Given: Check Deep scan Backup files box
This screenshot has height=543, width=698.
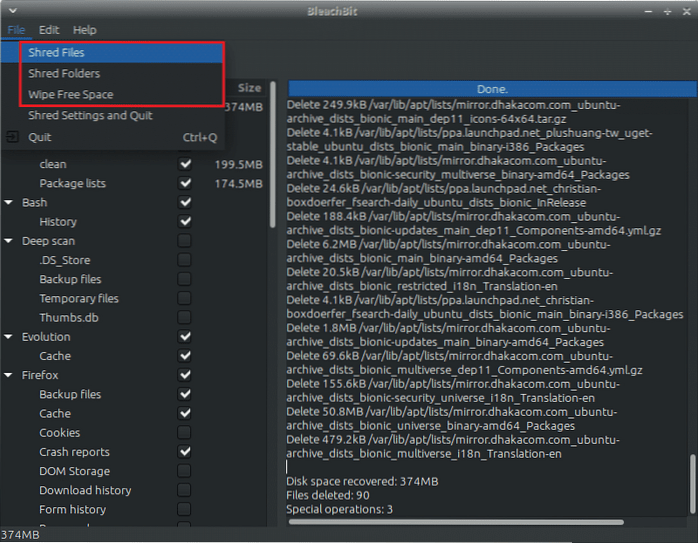Looking at the screenshot, I should [x=185, y=279].
